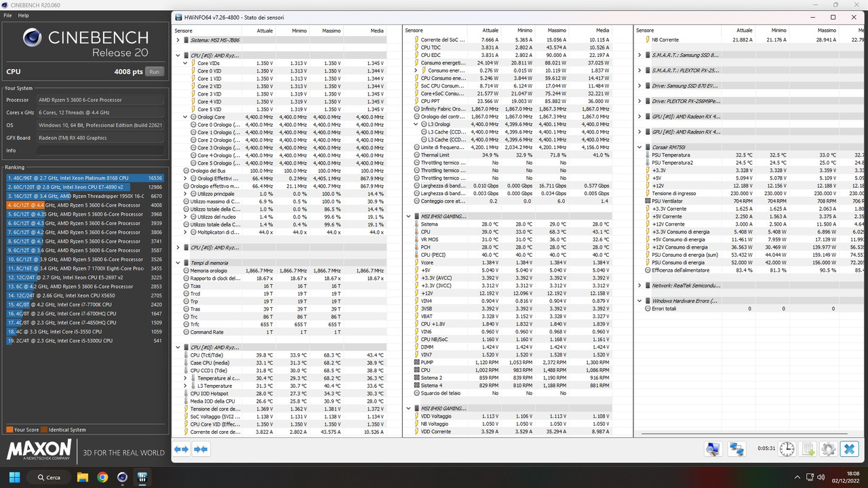Expand the Moltiplicatori node
Viewport: 868px width, 488px height.
click(185, 232)
